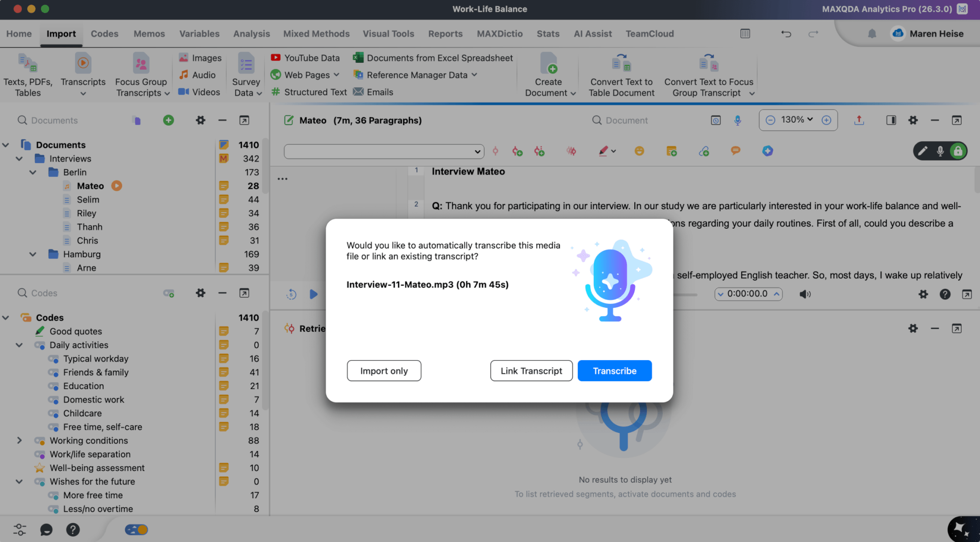Import Texts, PDFs, Tables
Screen dimensions: 980x542
(x=28, y=75)
